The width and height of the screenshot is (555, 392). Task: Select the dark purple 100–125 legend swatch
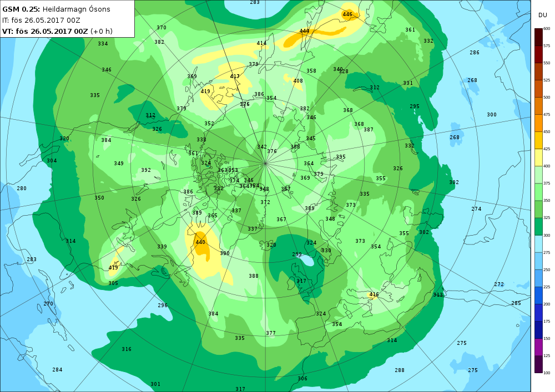(538, 364)
